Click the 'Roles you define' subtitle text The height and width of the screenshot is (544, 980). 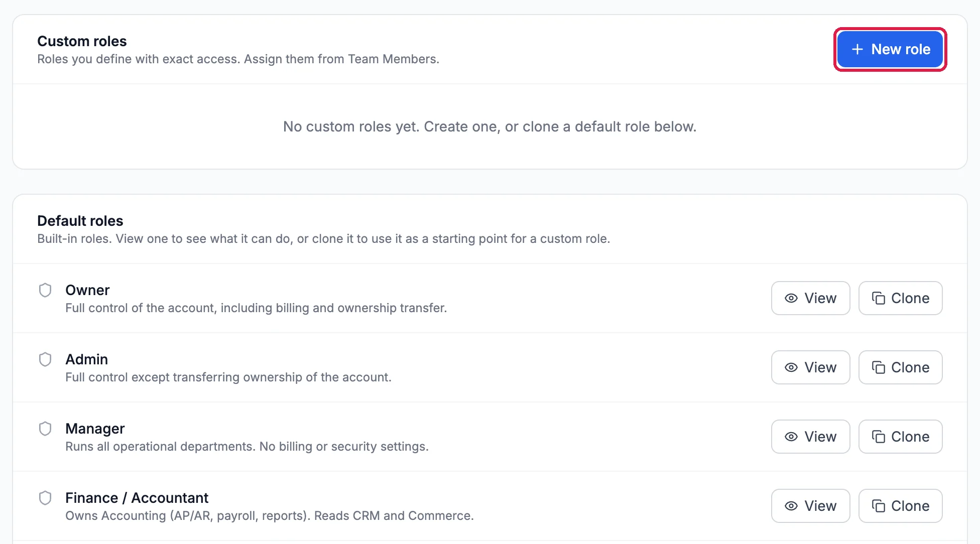[x=238, y=59]
